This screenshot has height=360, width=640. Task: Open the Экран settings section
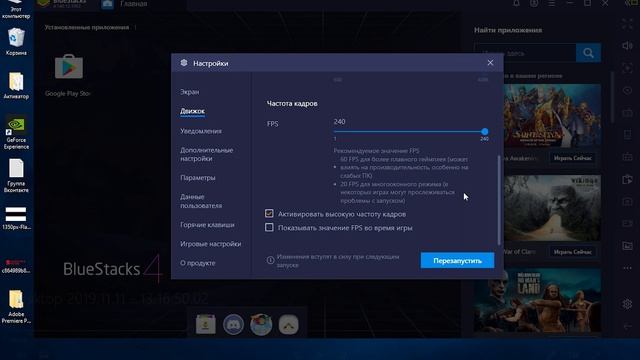(190, 92)
